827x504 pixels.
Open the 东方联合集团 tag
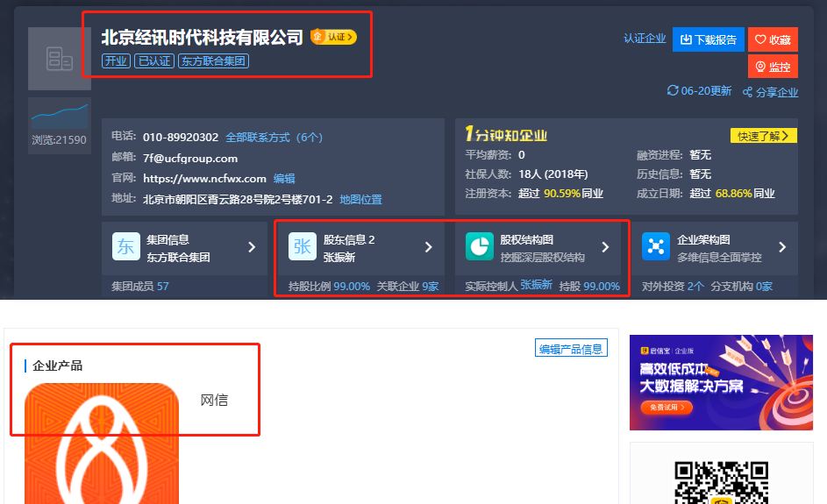214,61
